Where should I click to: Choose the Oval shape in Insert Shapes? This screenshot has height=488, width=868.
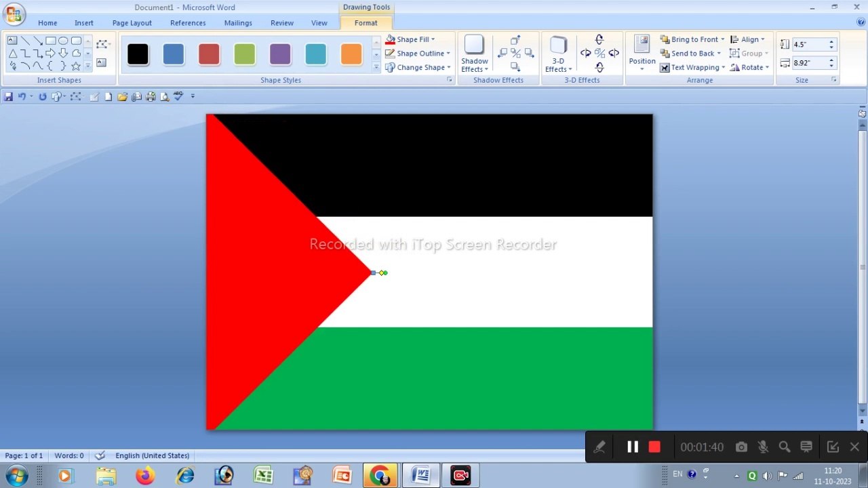[x=63, y=41]
